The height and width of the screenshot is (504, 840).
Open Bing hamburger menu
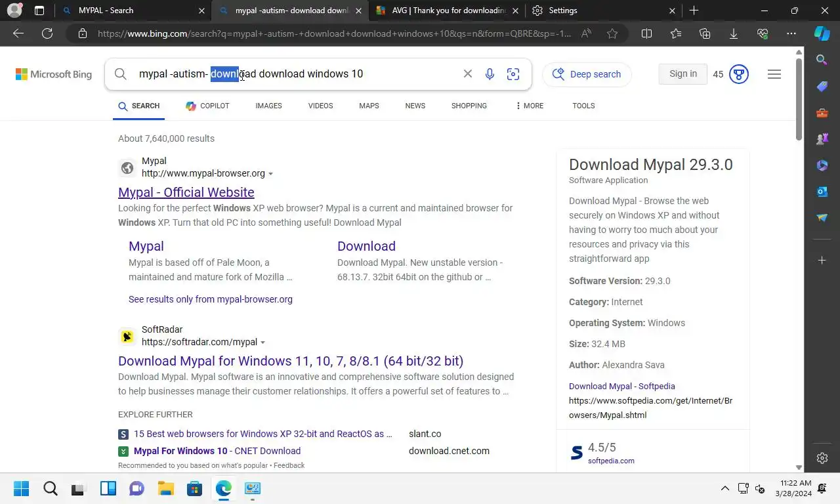coord(774,74)
